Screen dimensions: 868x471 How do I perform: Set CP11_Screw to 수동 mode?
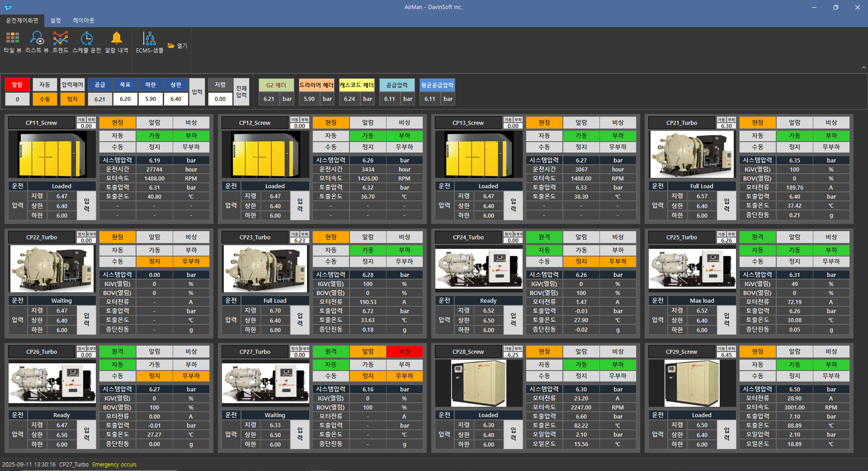click(118, 147)
